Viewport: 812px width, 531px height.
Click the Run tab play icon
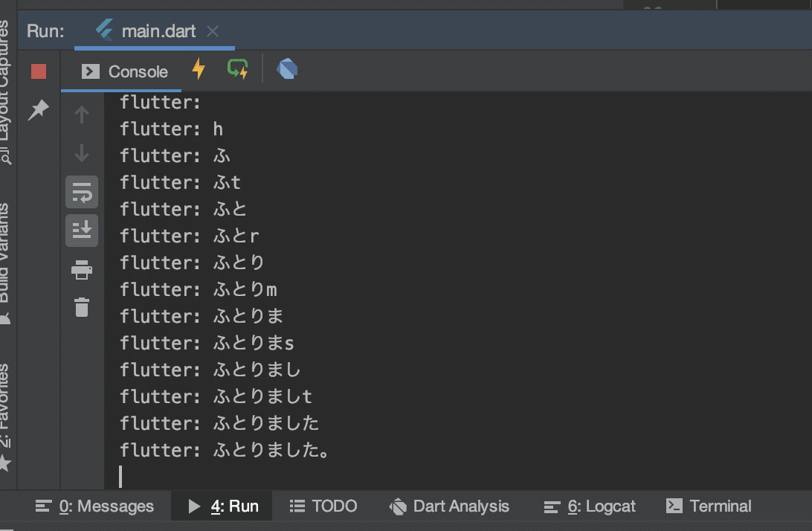[x=194, y=506]
